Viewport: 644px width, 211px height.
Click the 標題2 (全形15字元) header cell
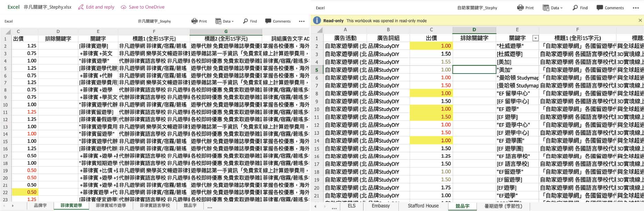[226, 38]
